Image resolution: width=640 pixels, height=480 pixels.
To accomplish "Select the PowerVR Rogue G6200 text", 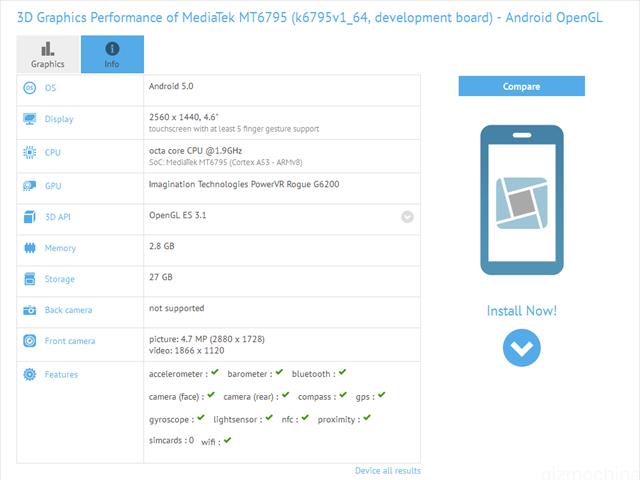I will [x=244, y=184].
